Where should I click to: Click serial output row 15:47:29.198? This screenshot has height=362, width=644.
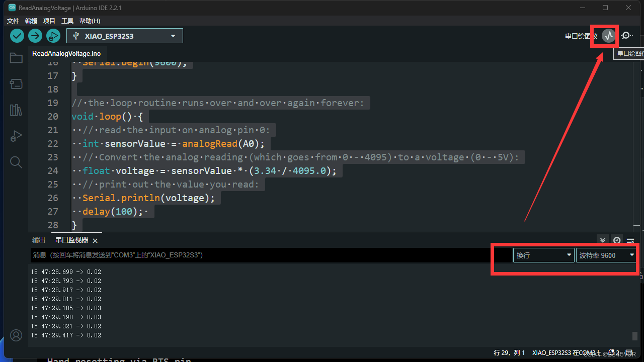click(x=66, y=317)
